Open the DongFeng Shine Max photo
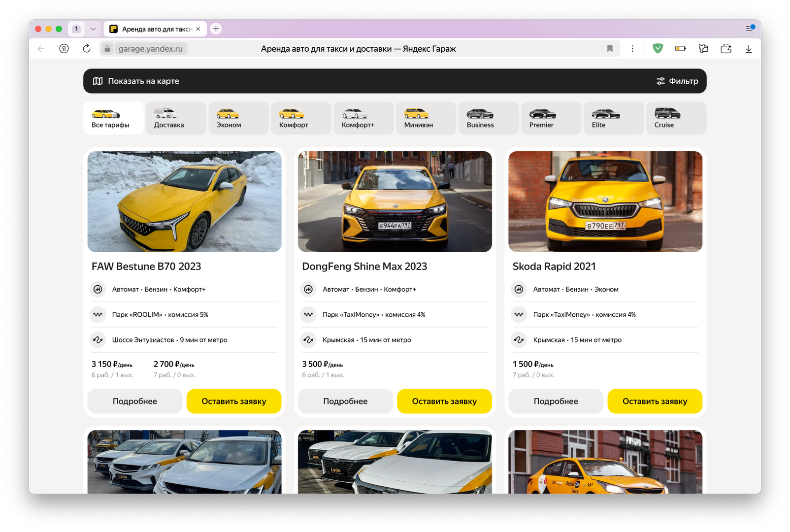This screenshot has height=532, width=790. point(395,201)
